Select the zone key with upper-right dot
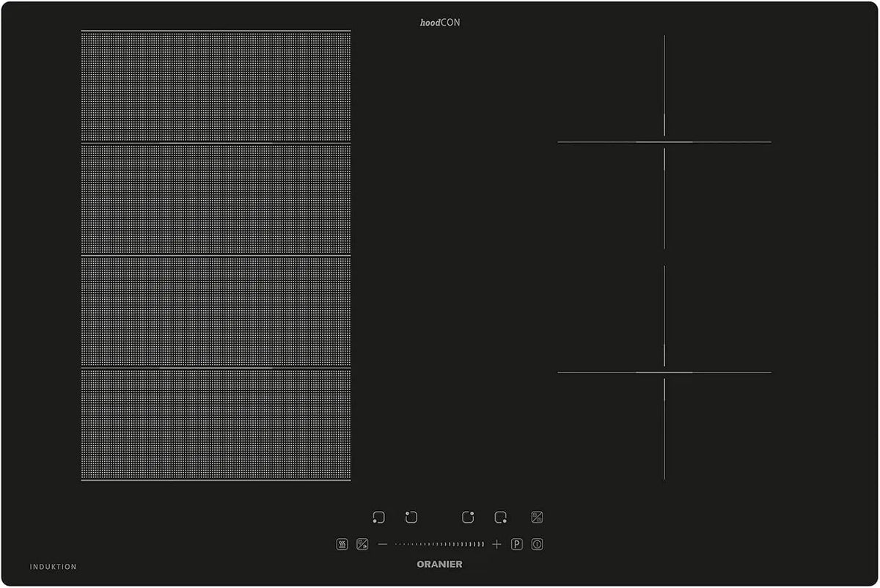 [x=468, y=518]
